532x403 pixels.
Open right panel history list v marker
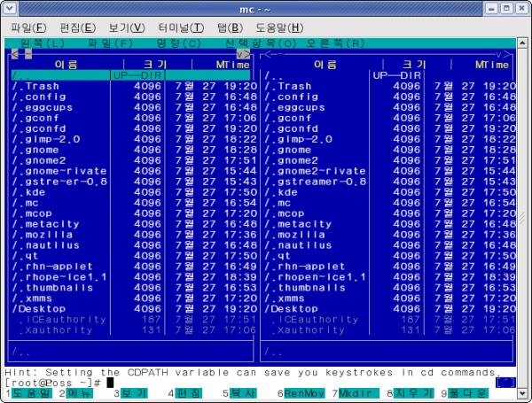(498, 54)
